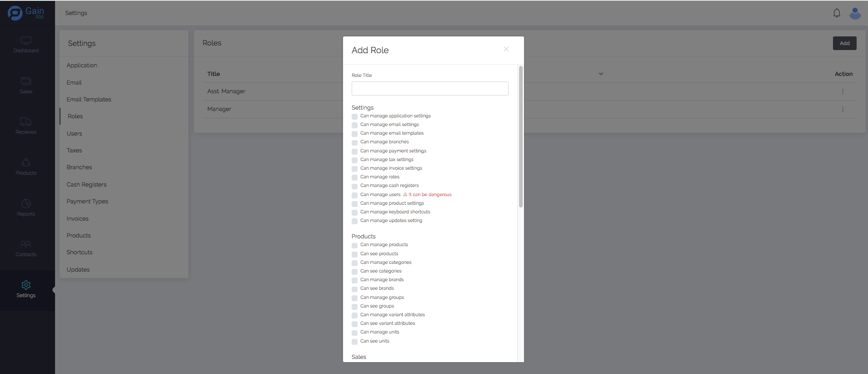Viewport: 868px width, 374px height.
Task: Click the notification bell icon
Action: pyautogui.click(x=837, y=13)
